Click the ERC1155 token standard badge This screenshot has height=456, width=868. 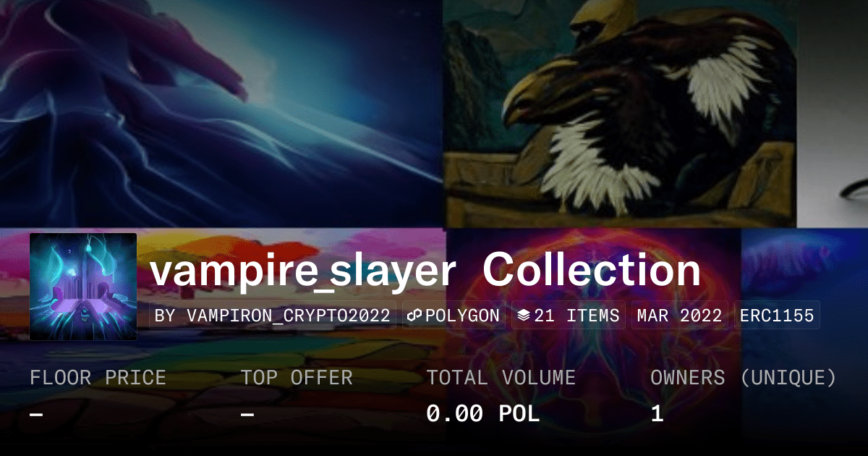pyautogui.click(x=777, y=316)
